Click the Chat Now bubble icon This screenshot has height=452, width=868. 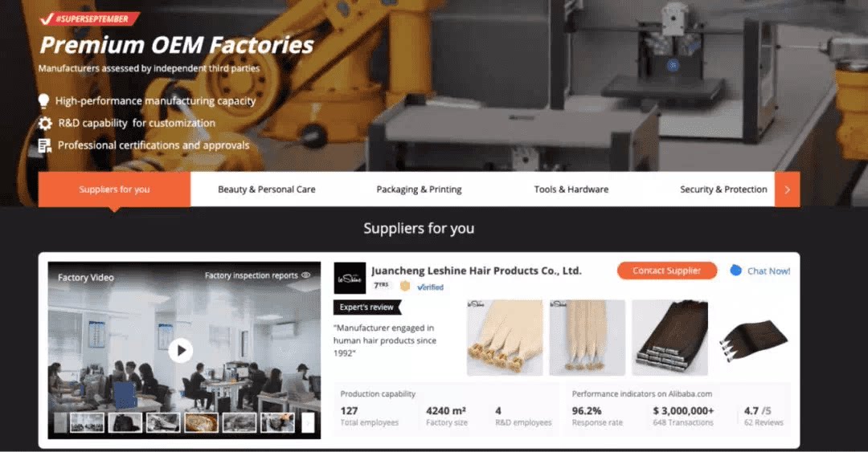click(x=735, y=271)
